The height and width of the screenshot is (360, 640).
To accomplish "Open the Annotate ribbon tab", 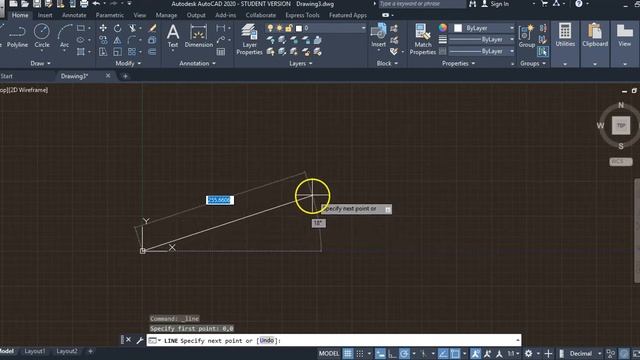I will tap(74, 15).
